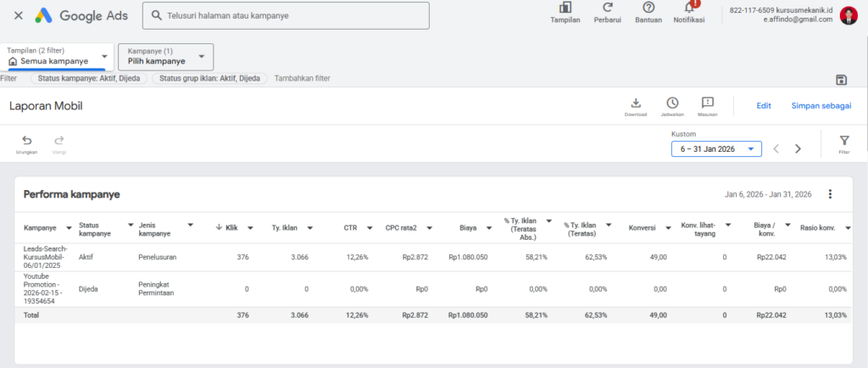Open the Bantuan help icon
The image size is (868, 368).
point(648,8)
